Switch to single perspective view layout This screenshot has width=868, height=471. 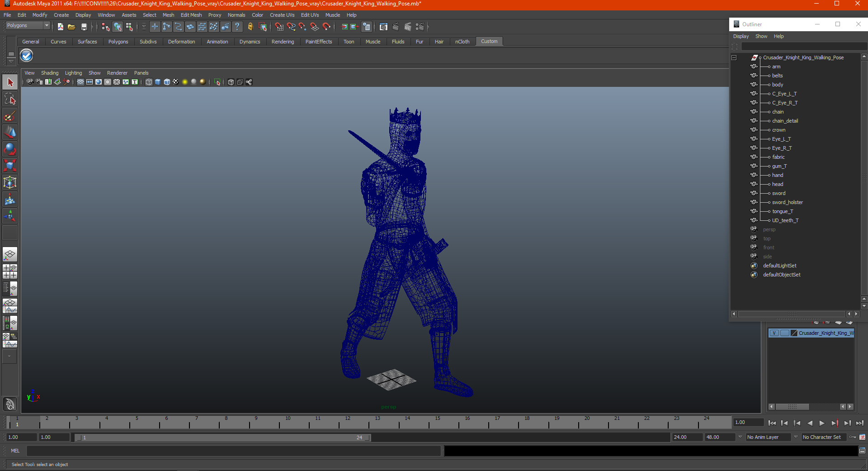tap(10, 254)
